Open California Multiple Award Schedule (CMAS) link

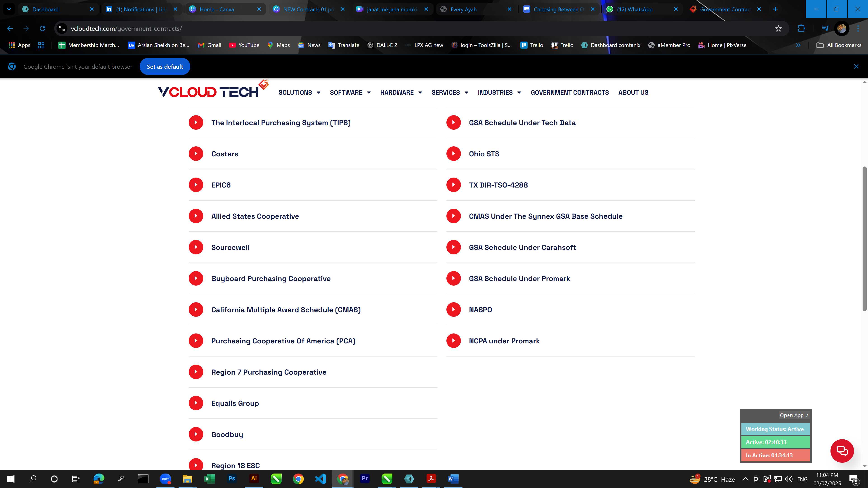point(286,310)
